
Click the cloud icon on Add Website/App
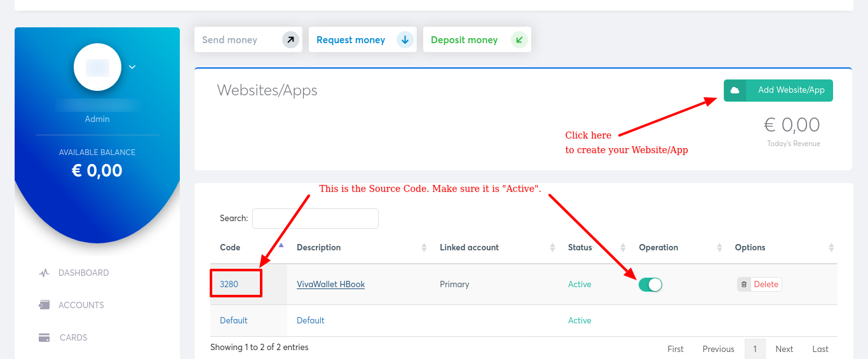click(735, 90)
